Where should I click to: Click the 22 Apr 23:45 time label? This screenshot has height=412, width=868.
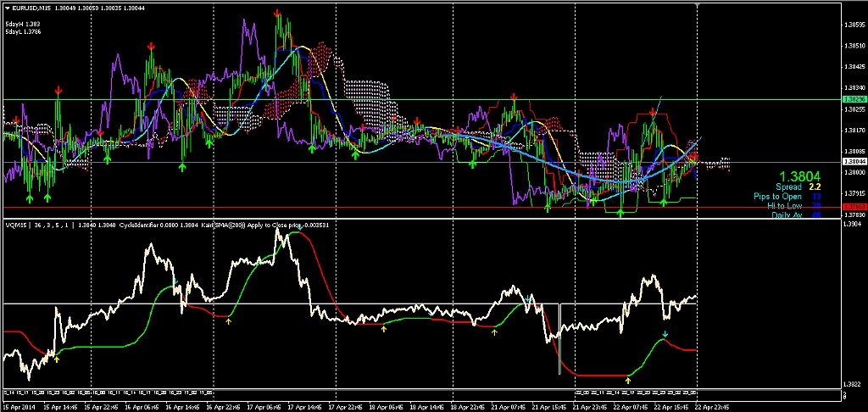pos(711,406)
